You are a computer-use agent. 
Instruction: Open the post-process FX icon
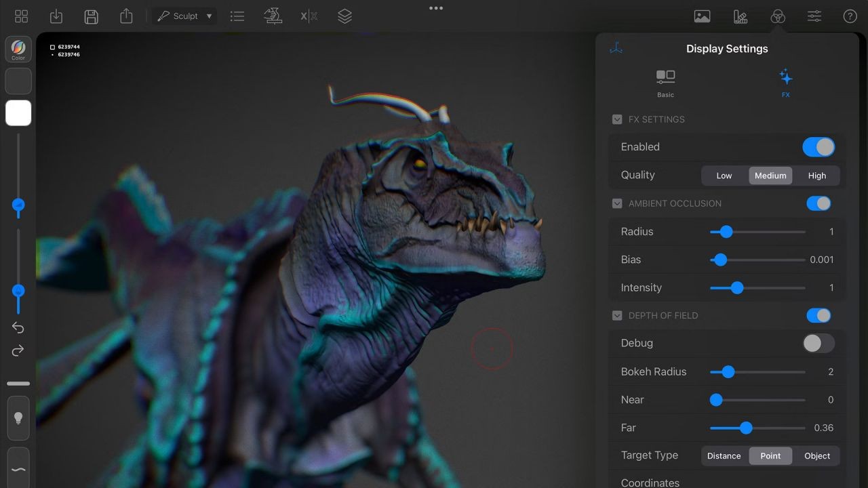click(x=778, y=16)
